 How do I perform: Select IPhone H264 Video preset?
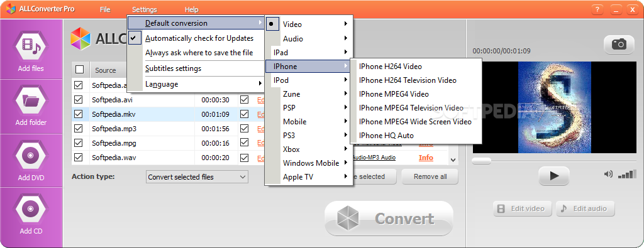(416, 67)
